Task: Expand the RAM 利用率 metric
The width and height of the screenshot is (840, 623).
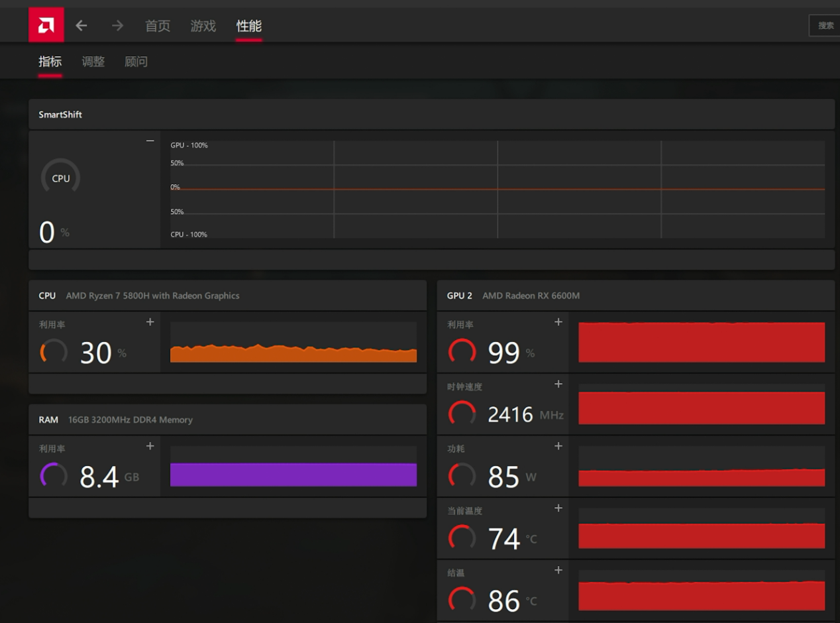Action: tap(150, 446)
